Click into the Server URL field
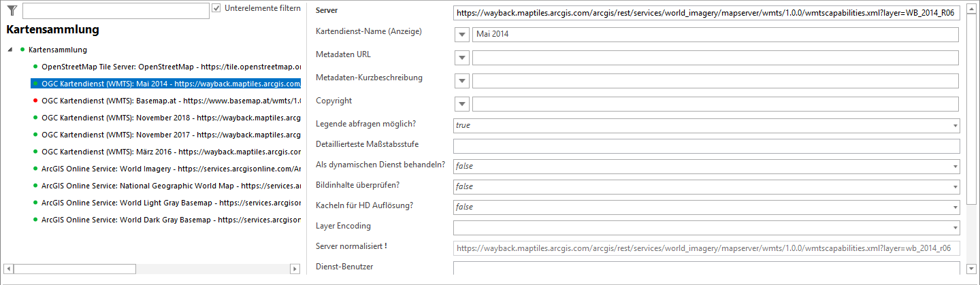Viewport: 980px width, 285px height. pos(706,12)
